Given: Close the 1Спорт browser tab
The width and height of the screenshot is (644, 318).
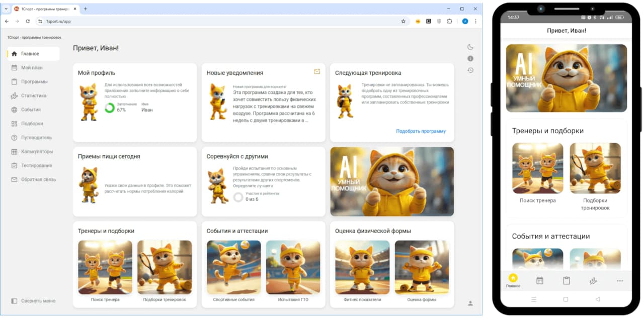Looking at the screenshot, I should 75,9.
